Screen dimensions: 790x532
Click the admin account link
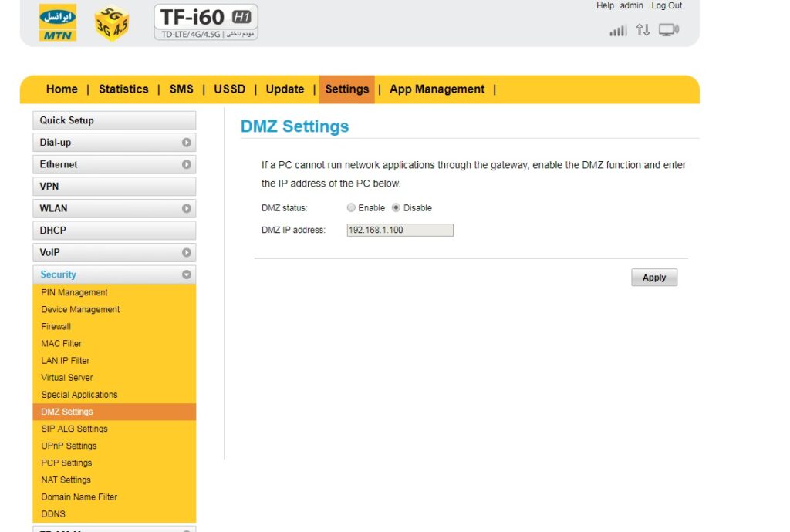click(x=631, y=5)
